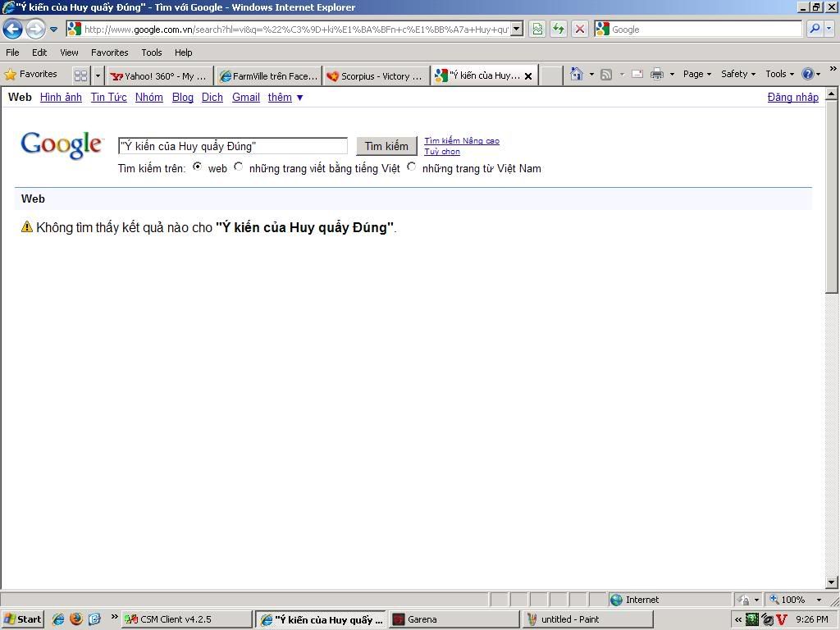Open the Nhóm link
840x630 pixels.
pos(149,97)
